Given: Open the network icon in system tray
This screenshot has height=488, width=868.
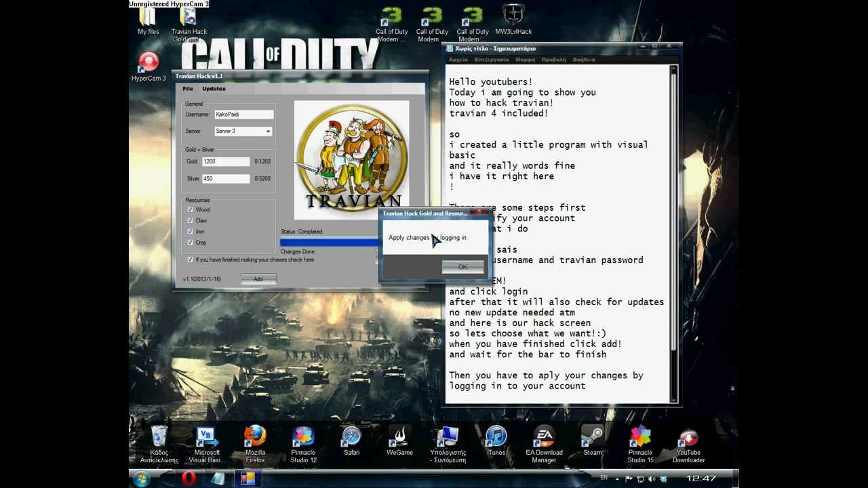Looking at the screenshot, I should click(x=639, y=479).
